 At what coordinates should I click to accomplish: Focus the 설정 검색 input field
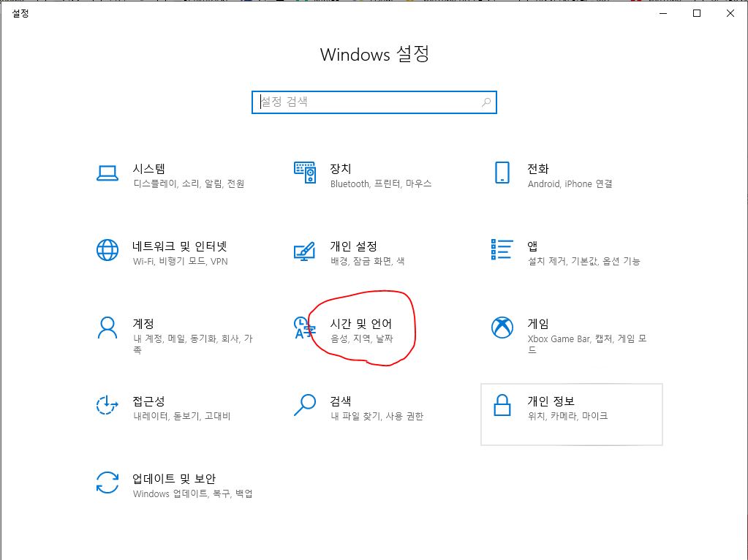point(374,102)
